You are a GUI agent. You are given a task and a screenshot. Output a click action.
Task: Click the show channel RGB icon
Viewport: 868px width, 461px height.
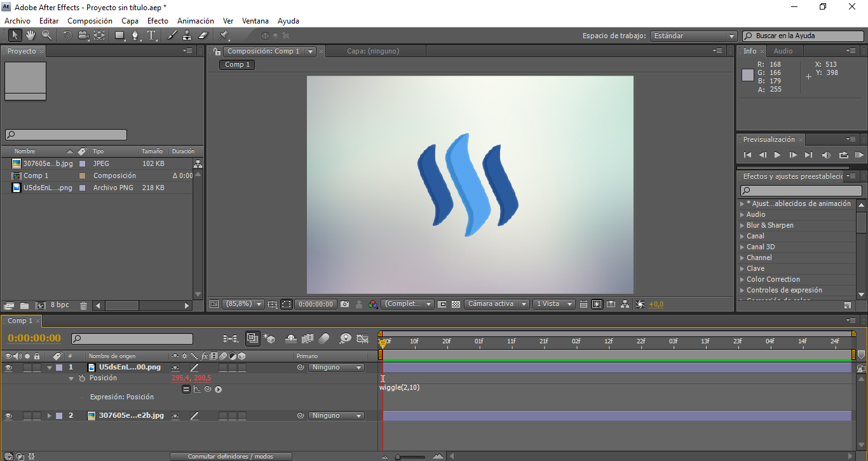373,304
